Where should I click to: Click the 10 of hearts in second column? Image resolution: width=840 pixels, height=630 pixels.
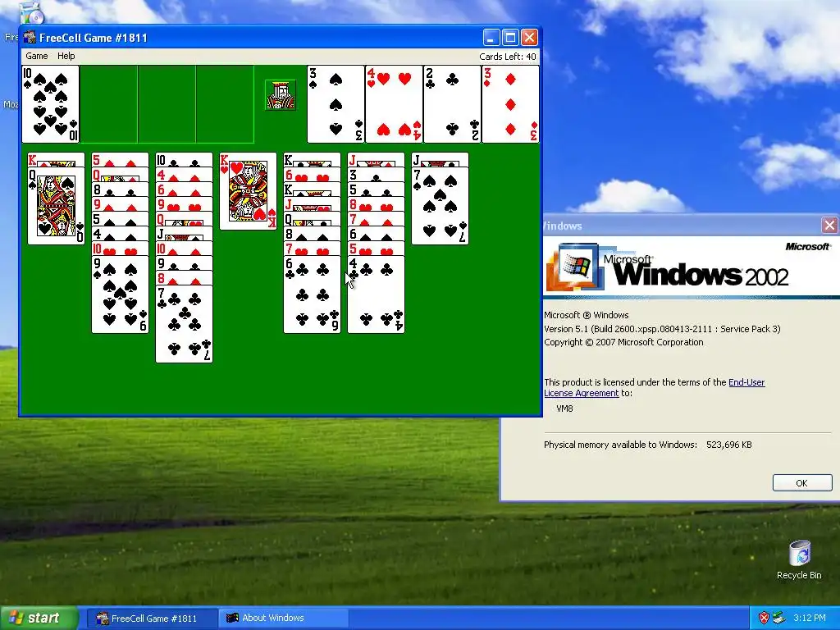coord(120,249)
